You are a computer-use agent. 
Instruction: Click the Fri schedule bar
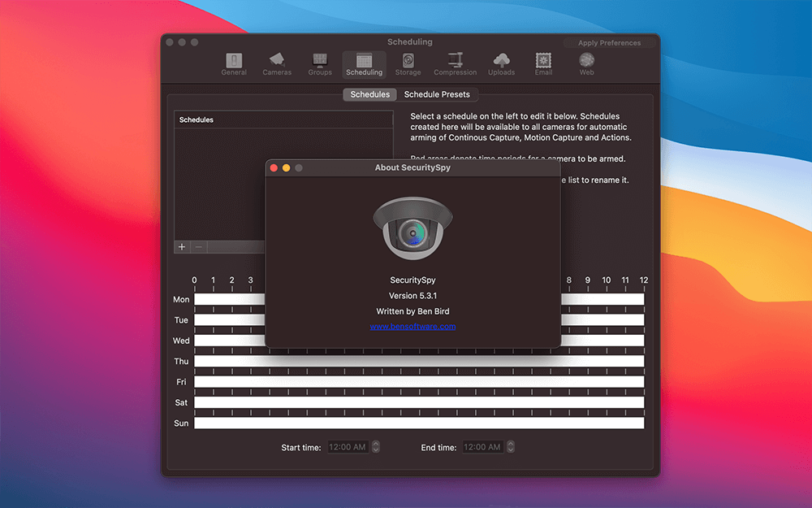pyautogui.click(x=419, y=382)
